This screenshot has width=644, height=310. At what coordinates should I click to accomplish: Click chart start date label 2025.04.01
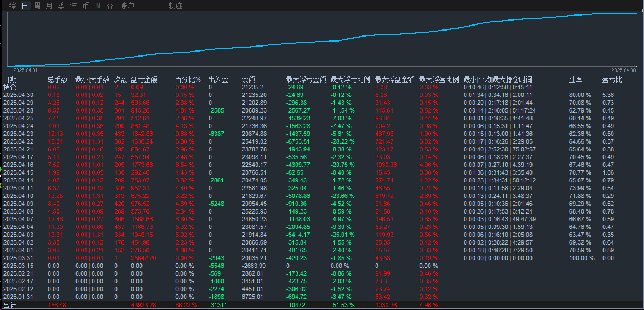pos(25,70)
